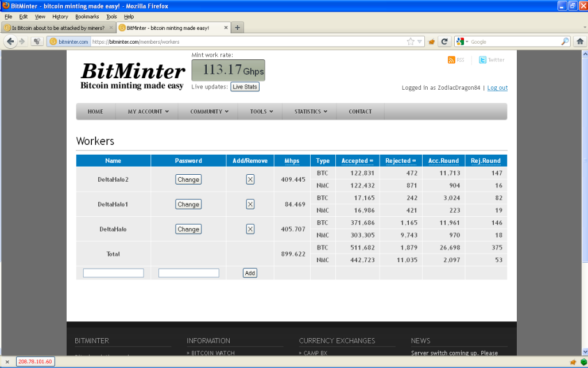Open the File menu
This screenshot has width=588, height=368.
pos(8,17)
